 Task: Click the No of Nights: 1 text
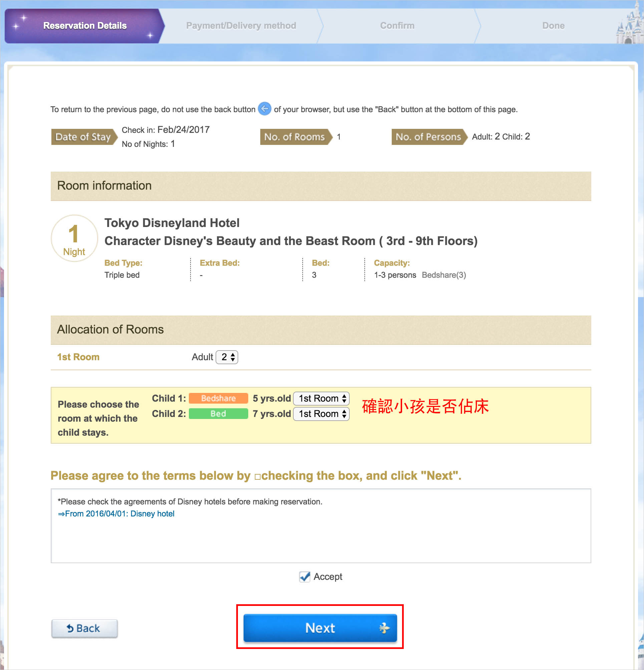coord(148,144)
